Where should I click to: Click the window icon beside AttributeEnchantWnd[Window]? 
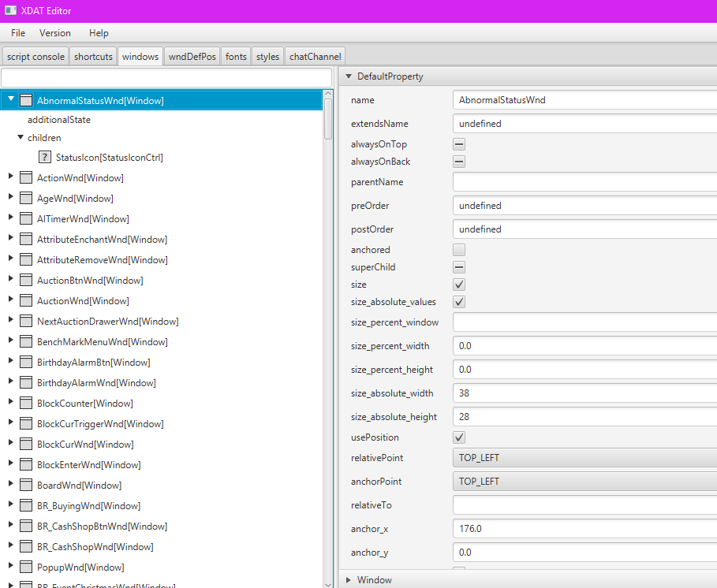pos(26,240)
